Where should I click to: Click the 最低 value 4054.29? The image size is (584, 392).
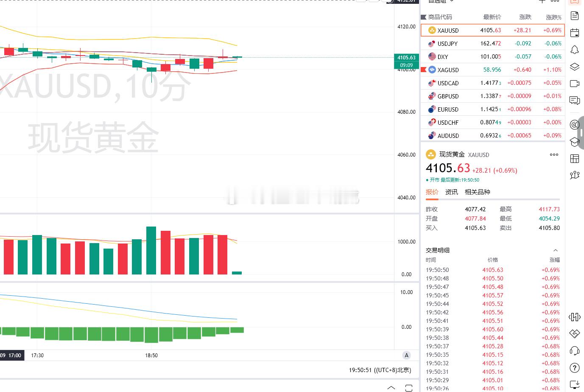[x=549, y=218]
